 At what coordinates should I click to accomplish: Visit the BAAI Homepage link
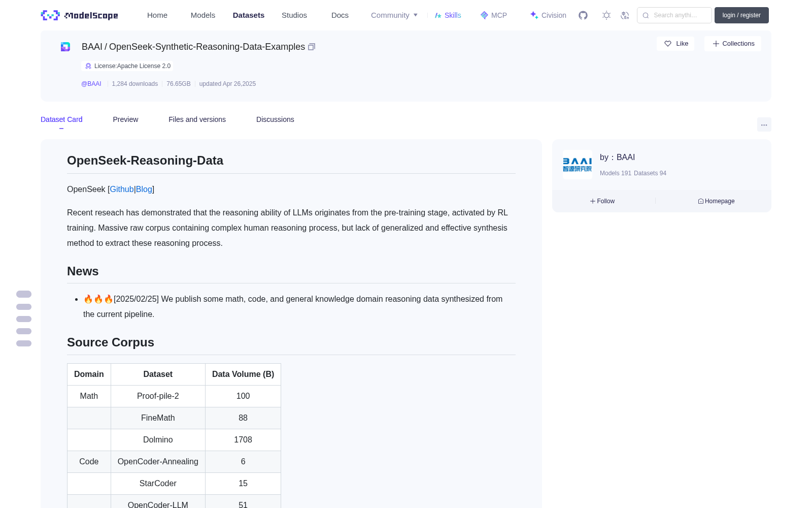tap(716, 201)
